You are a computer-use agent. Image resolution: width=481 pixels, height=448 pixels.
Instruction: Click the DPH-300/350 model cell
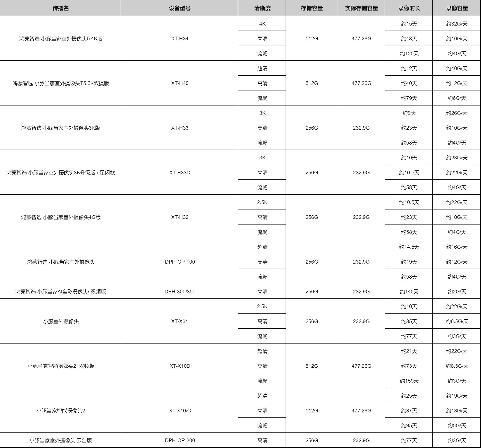click(180, 291)
